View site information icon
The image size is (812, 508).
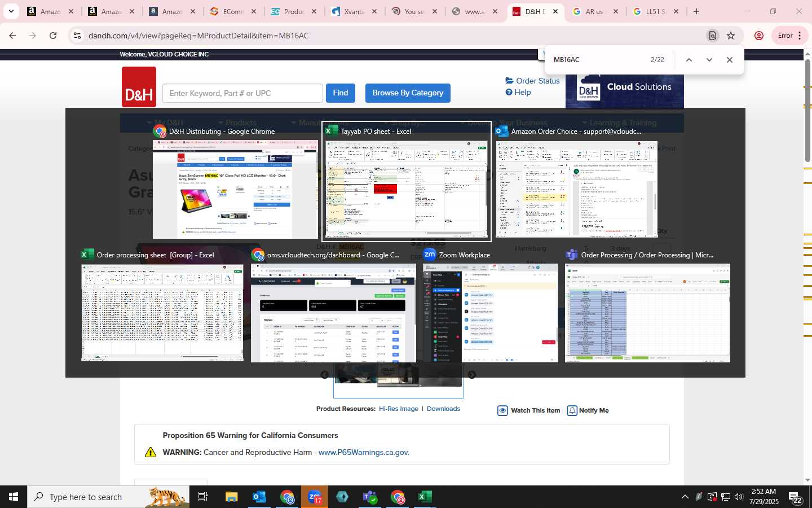[77, 36]
